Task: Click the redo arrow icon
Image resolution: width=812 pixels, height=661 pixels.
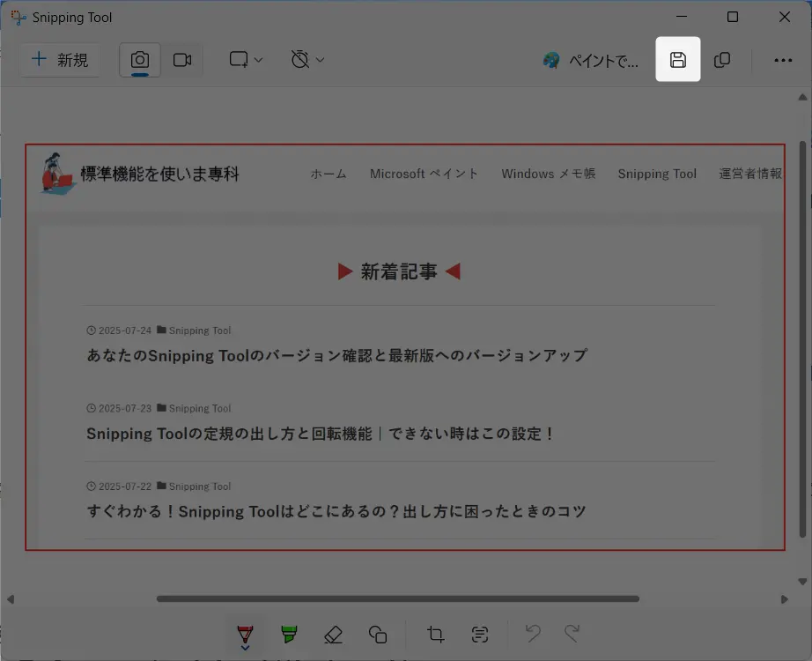Action: pos(572,633)
